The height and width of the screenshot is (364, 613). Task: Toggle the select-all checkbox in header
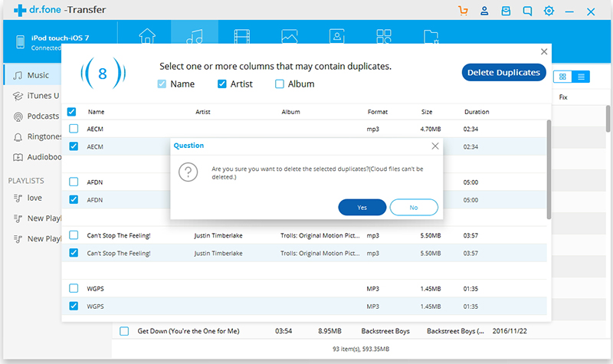click(71, 112)
